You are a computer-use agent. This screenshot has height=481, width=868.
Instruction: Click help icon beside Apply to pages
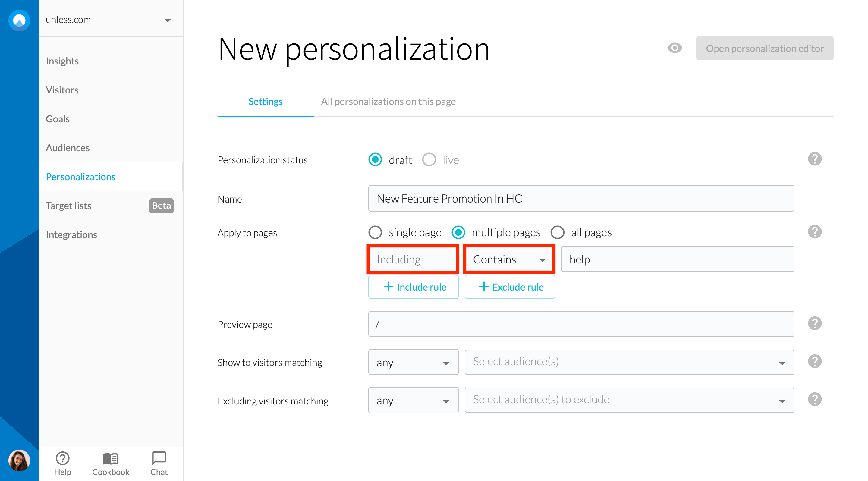click(814, 232)
